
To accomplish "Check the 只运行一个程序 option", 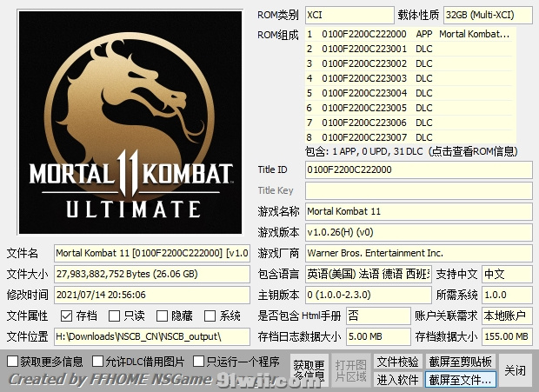I will [x=199, y=362].
